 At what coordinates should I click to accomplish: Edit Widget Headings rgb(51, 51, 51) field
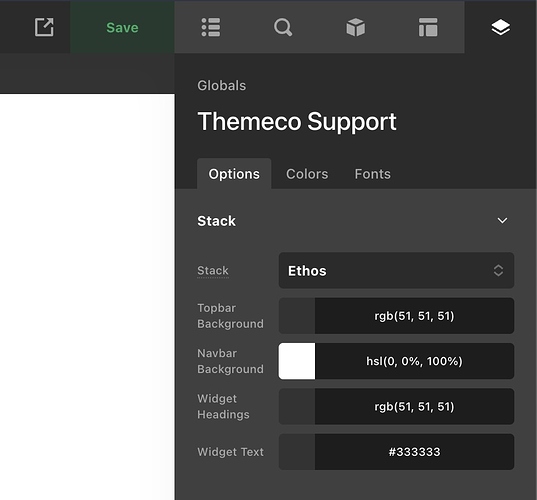(414, 407)
